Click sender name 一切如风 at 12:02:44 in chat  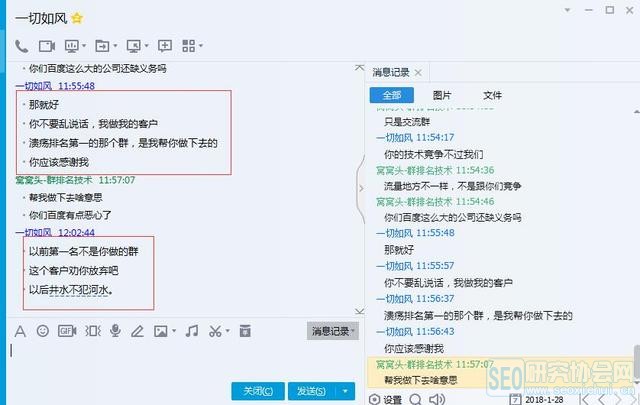tap(34, 232)
